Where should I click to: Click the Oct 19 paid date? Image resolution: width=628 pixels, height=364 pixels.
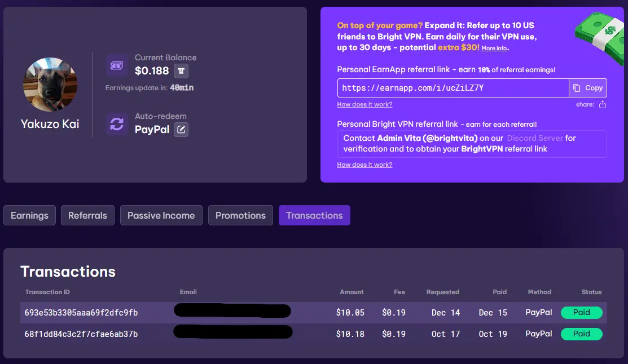(x=493, y=334)
